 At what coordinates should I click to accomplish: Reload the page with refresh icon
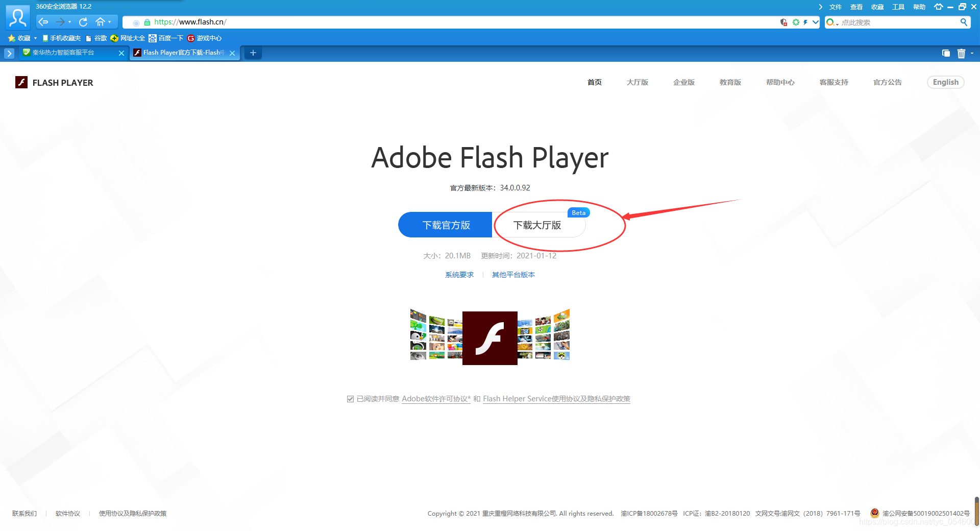click(x=84, y=22)
